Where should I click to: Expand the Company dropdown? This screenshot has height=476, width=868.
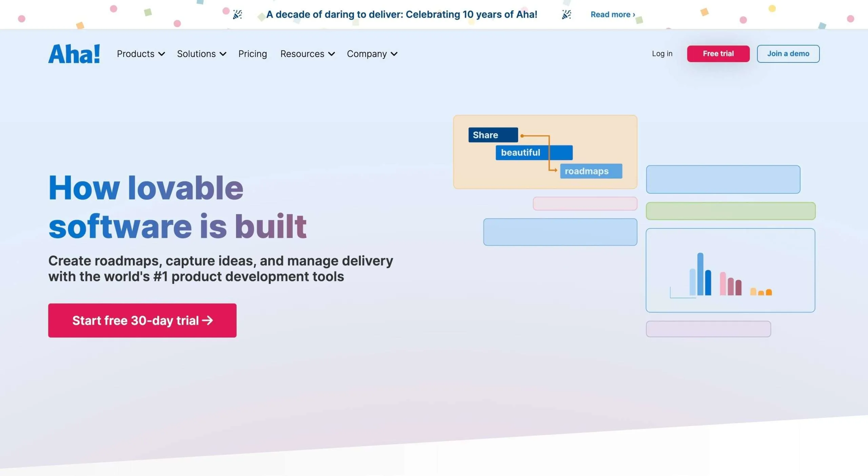pyautogui.click(x=372, y=54)
